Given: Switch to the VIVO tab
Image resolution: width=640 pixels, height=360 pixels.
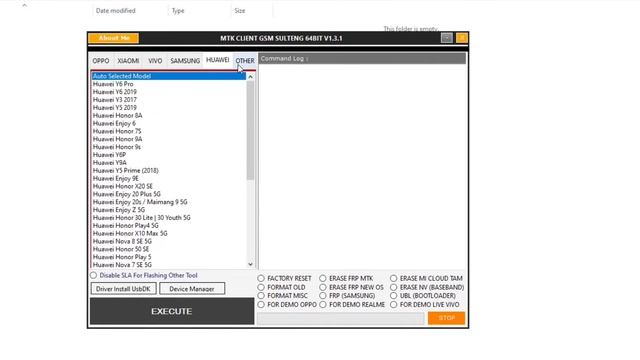Looking at the screenshot, I should click(155, 61).
